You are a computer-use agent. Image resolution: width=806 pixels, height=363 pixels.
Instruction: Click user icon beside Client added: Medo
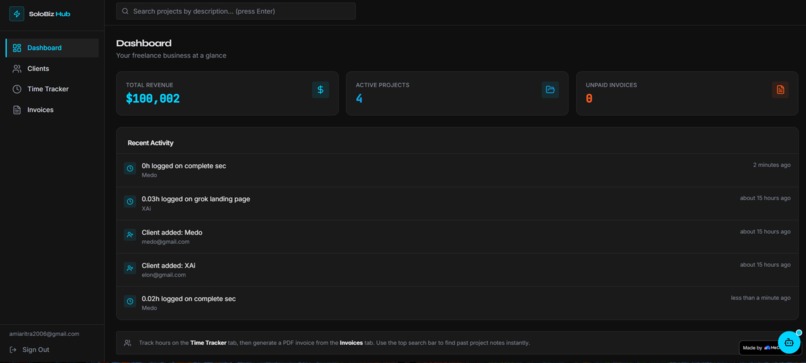click(x=130, y=235)
